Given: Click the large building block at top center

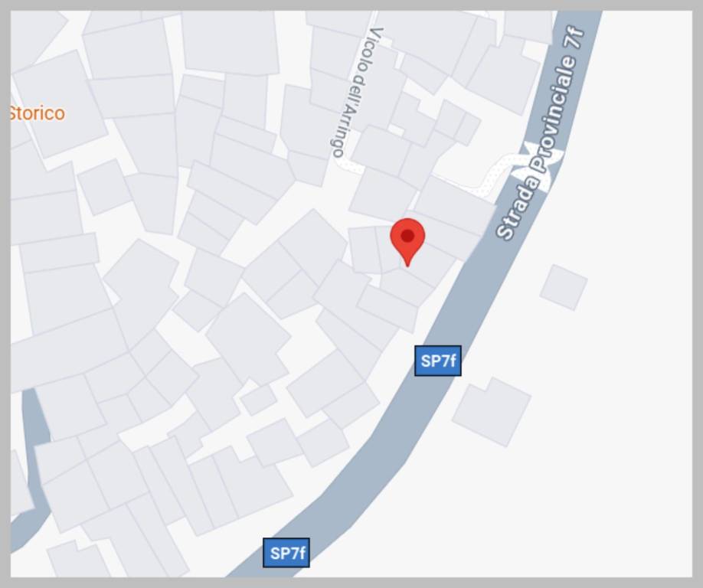Looking at the screenshot, I should point(231,42).
